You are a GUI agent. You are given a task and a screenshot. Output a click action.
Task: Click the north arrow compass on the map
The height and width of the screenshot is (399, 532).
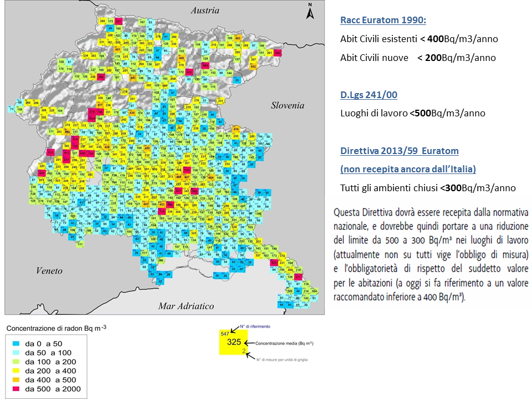click(311, 12)
